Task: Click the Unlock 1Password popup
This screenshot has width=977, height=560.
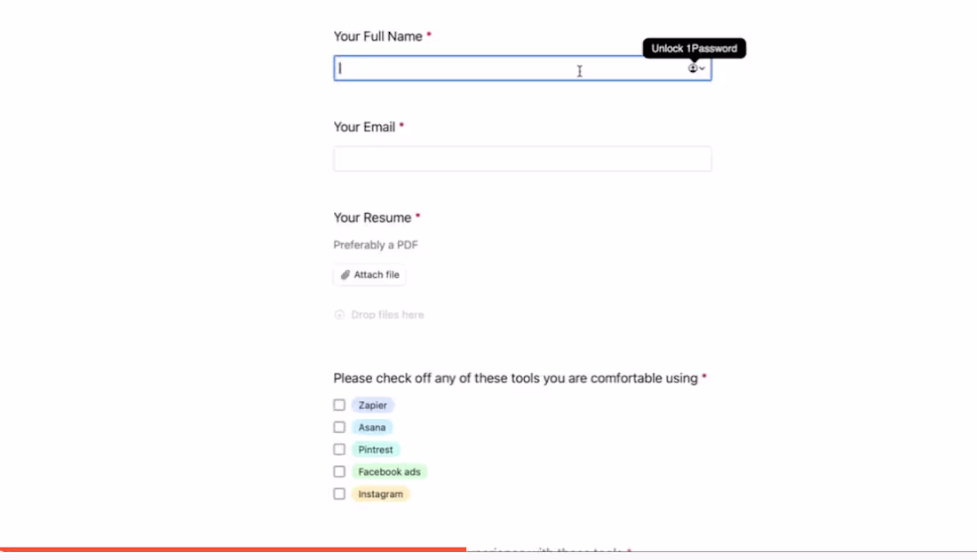Action: (694, 48)
